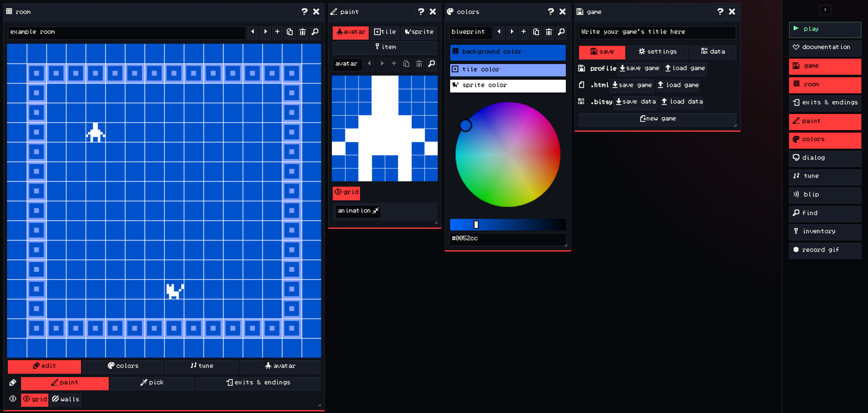Open find for rooms with magnifier icon
Image resolution: width=868 pixels, height=413 pixels.
[x=315, y=32]
